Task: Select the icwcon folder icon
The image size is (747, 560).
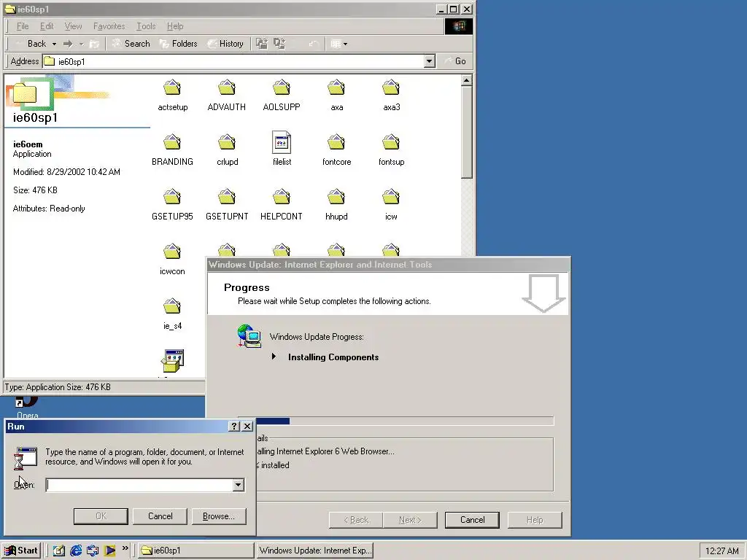Action: click(x=172, y=252)
